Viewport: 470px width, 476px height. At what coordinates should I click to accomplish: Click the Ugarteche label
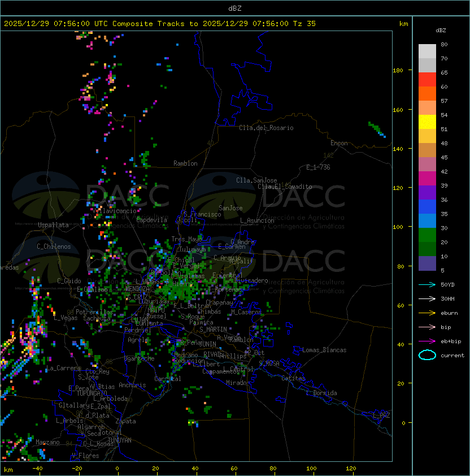[140, 358]
